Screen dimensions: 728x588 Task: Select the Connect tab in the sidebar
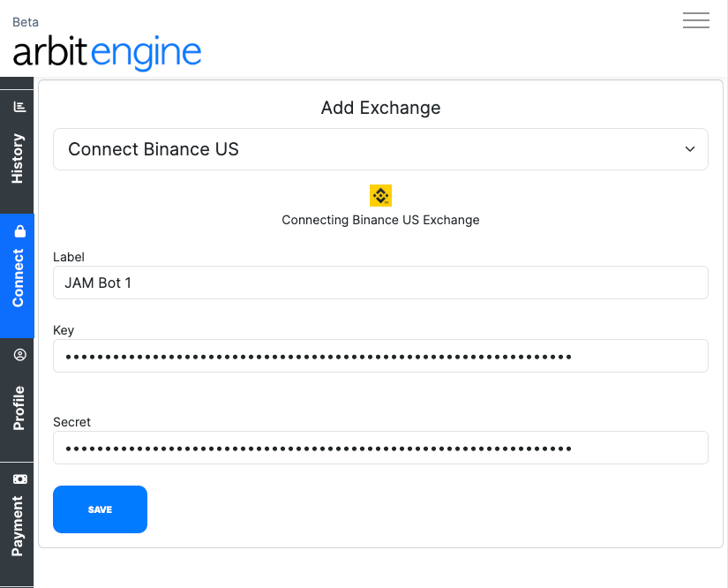point(18,274)
